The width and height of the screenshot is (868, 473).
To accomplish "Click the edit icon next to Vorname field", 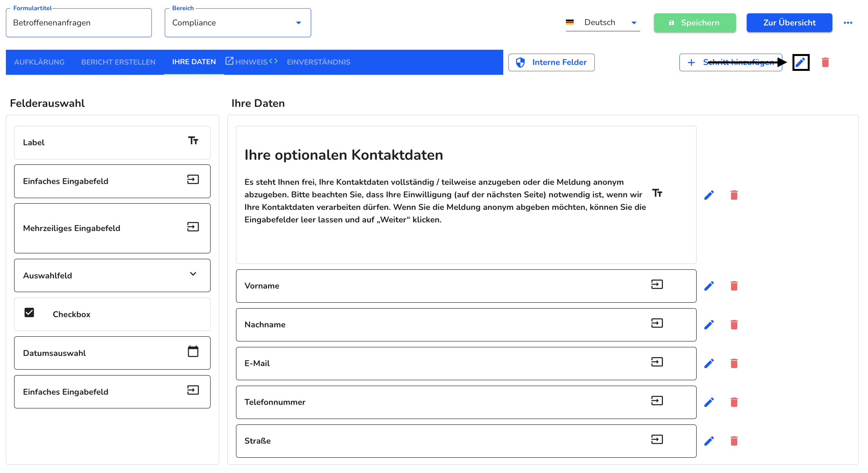I will [x=709, y=285].
